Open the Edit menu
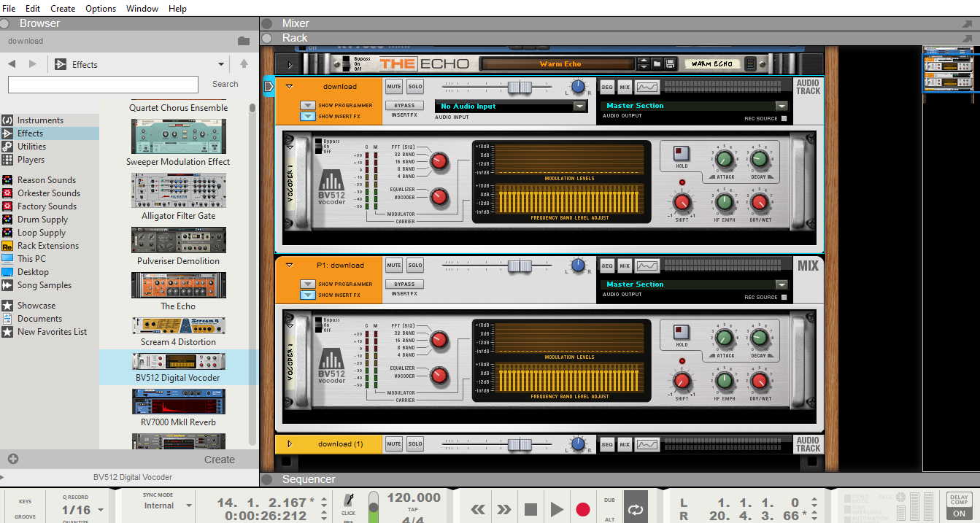Image resolution: width=980 pixels, height=523 pixels. (x=33, y=8)
